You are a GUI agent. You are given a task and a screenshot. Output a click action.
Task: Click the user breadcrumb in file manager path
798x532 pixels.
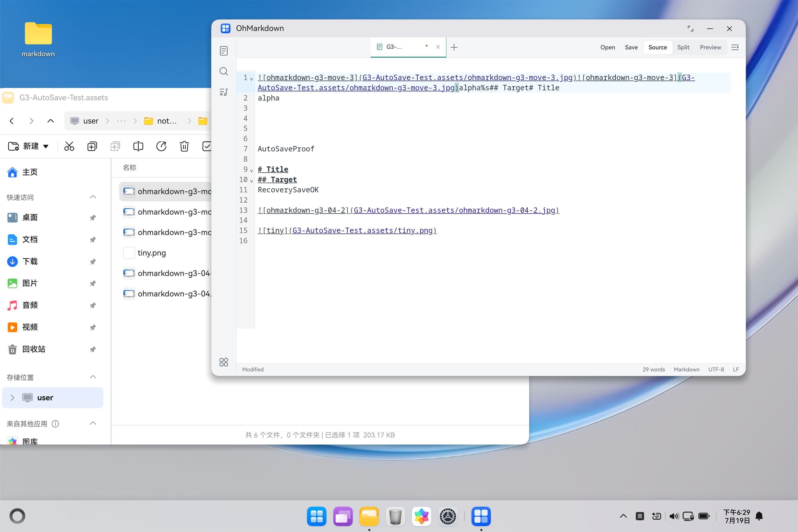[84, 121]
